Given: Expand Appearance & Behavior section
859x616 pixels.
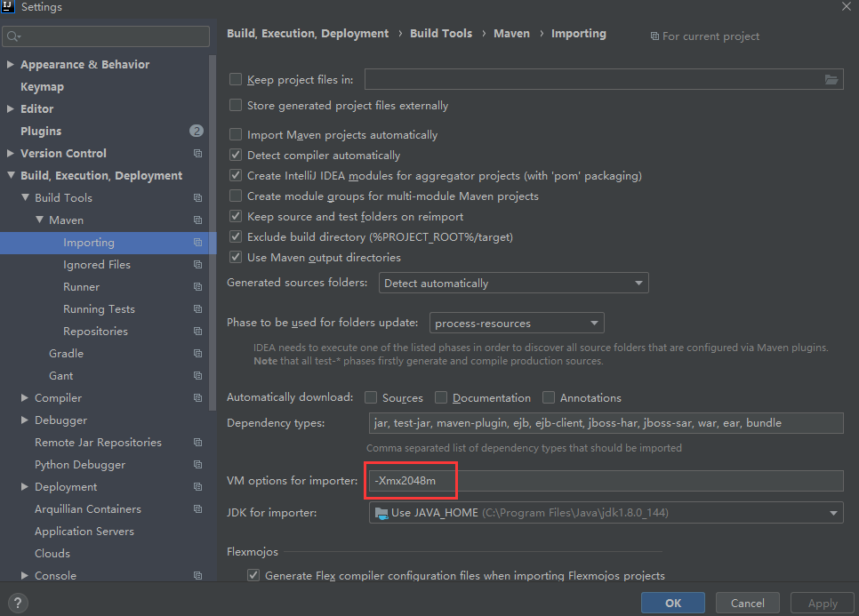Looking at the screenshot, I should (10, 65).
